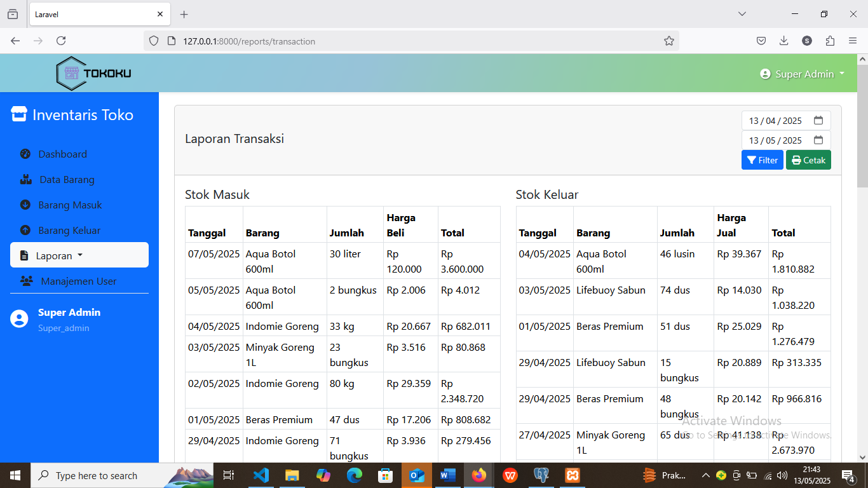Open calendar picker for start date 13/04/2025
This screenshot has width=868, height=488.
tap(818, 121)
